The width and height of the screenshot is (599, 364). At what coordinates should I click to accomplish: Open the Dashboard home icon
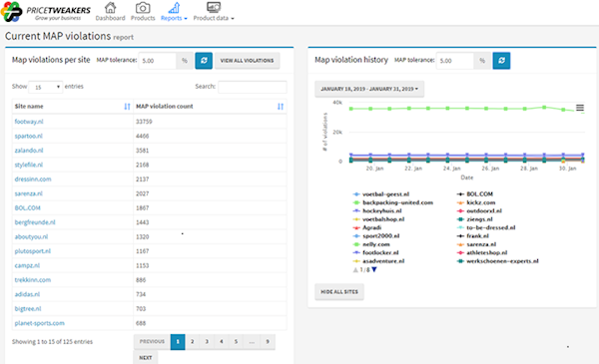(110, 7)
